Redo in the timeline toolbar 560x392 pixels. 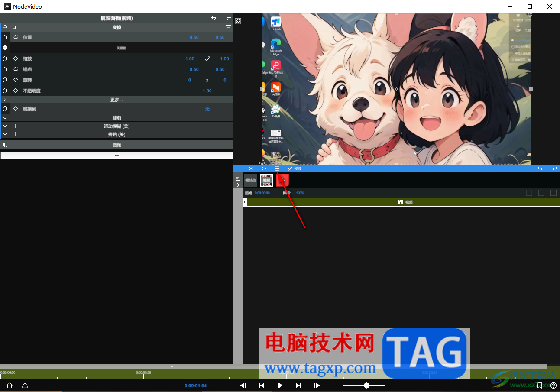(x=555, y=168)
